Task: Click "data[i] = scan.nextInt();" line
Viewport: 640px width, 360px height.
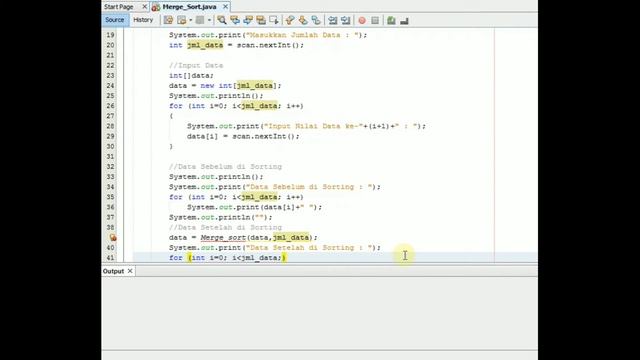Action: pos(243,136)
